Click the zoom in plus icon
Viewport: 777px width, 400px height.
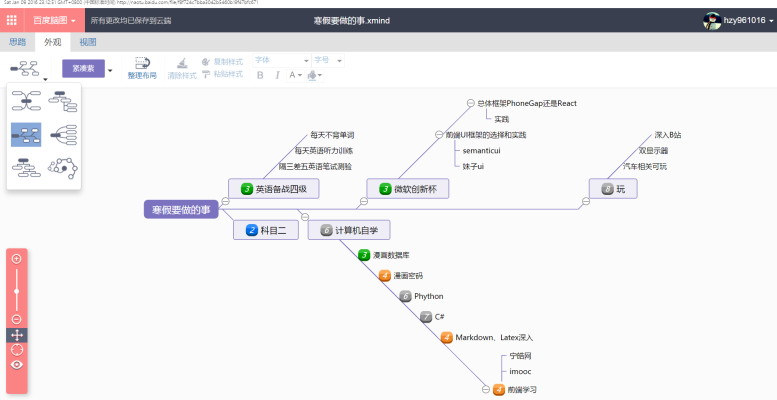(x=17, y=258)
